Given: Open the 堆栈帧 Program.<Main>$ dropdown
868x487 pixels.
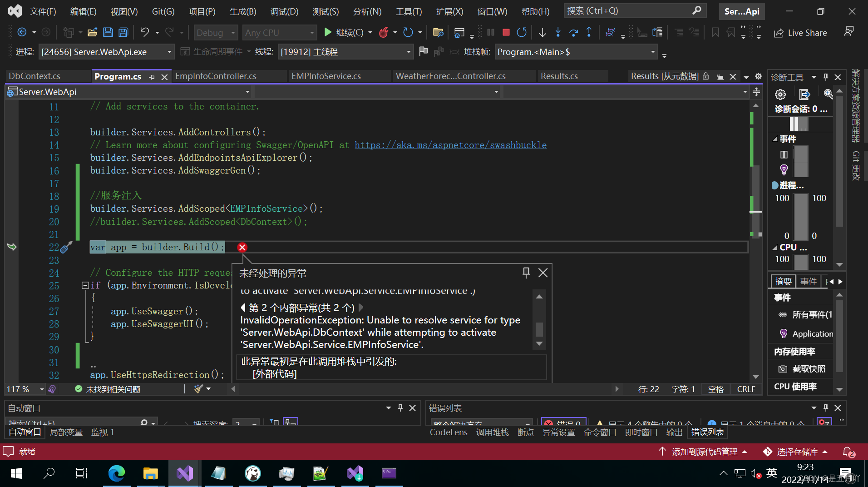Looking at the screenshot, I should click(x=653, y=51).
